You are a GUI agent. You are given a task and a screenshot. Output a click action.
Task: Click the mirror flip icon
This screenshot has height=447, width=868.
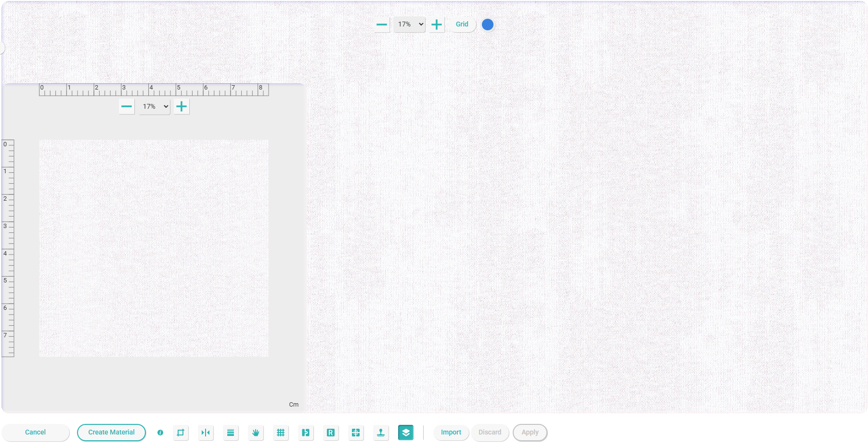pos(206,433)
